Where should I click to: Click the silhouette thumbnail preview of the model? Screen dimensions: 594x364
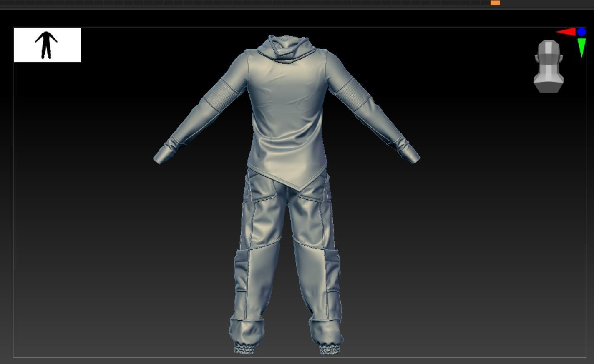[x=47, y=45]
